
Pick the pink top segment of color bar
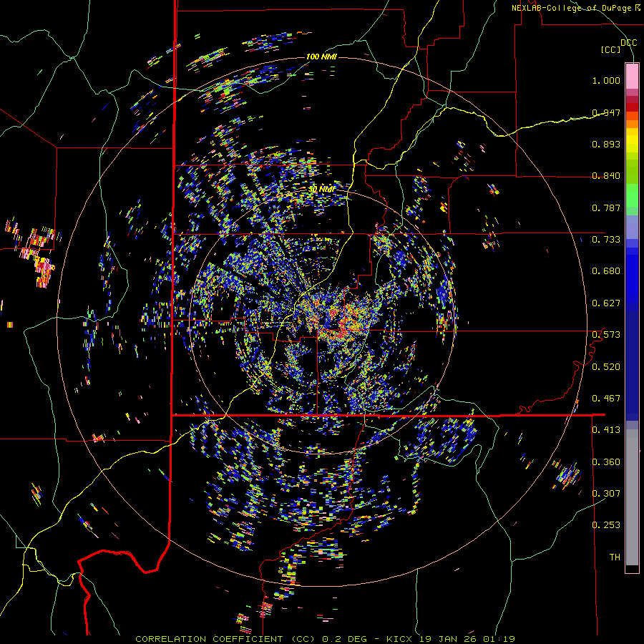tap(632, 76)
